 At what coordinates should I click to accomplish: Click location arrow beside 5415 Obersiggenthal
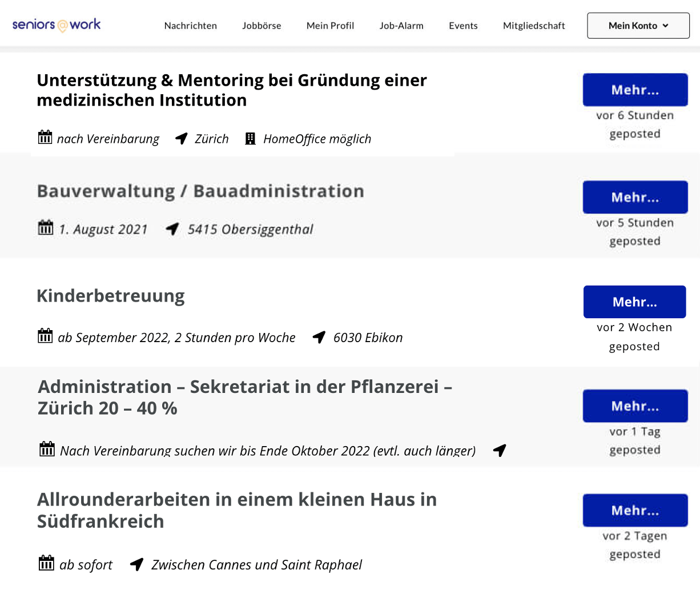(x=172, y=229)
